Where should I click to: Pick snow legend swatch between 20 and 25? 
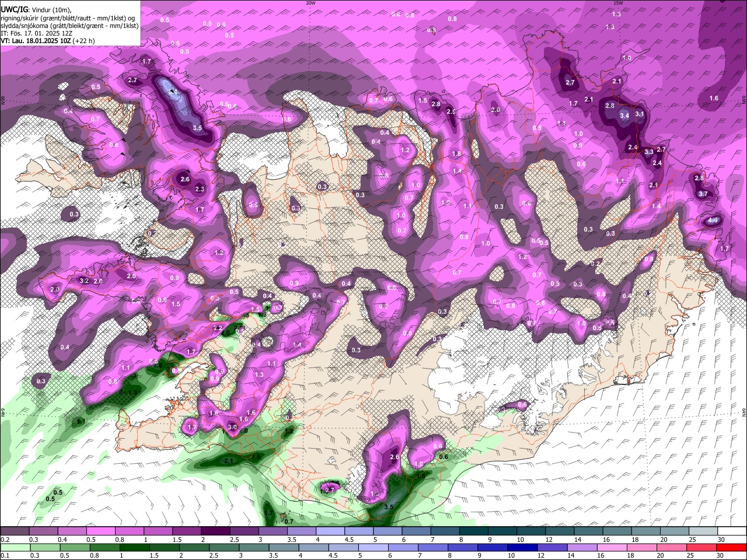coord(675,531)
